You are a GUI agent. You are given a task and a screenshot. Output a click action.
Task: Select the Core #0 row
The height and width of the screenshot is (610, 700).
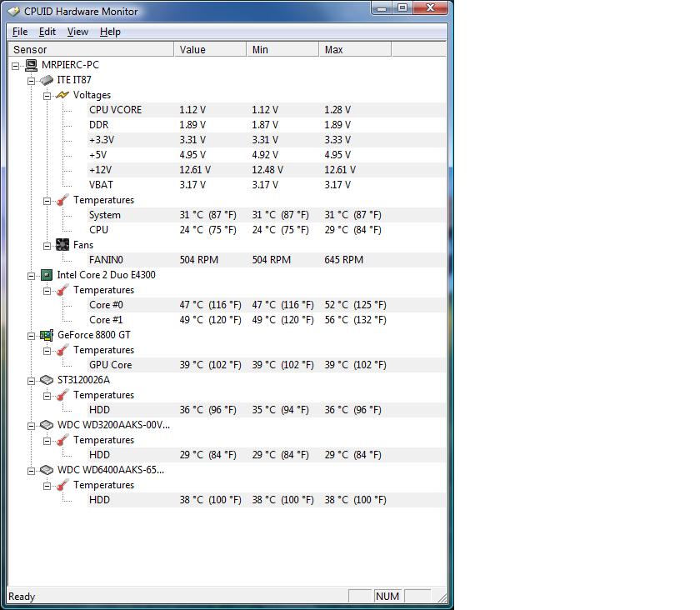(267, 305)
